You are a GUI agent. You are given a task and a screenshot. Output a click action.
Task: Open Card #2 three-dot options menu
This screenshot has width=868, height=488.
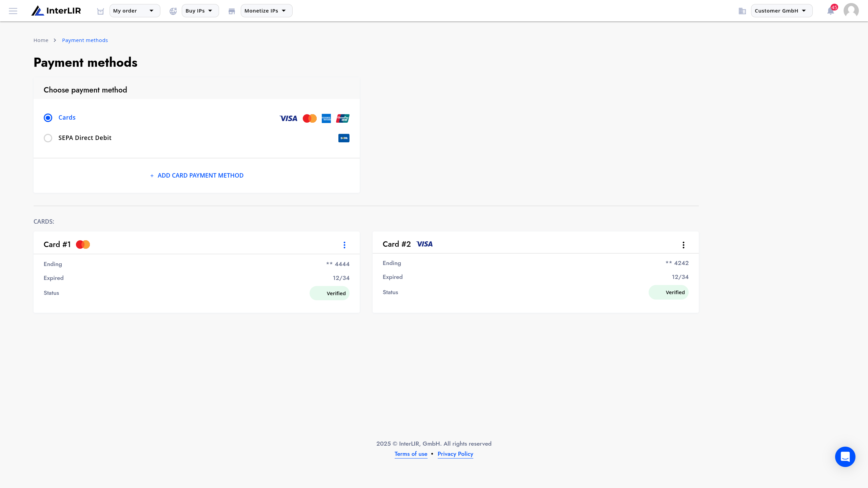(684, 245)
